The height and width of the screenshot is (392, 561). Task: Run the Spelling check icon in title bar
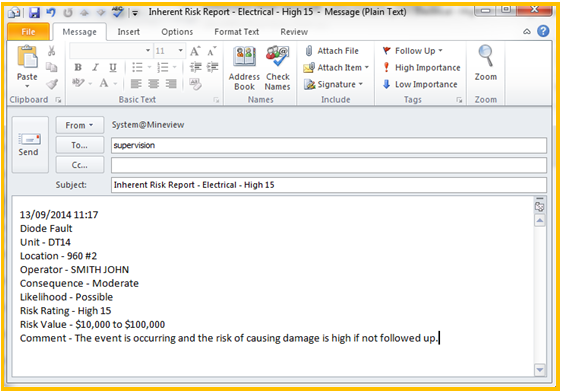(117, 13)
